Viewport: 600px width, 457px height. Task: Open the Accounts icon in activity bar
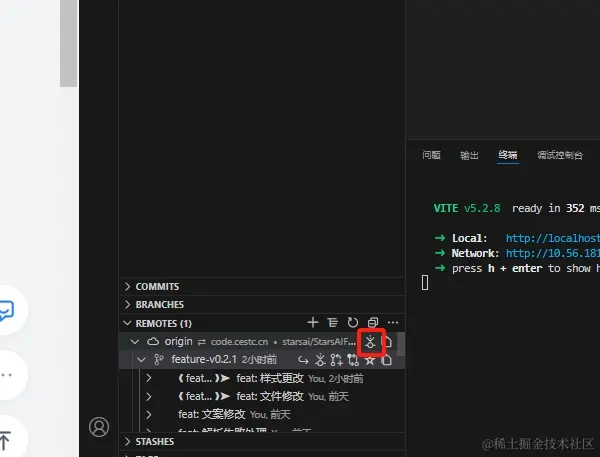[x=99, y=427]
